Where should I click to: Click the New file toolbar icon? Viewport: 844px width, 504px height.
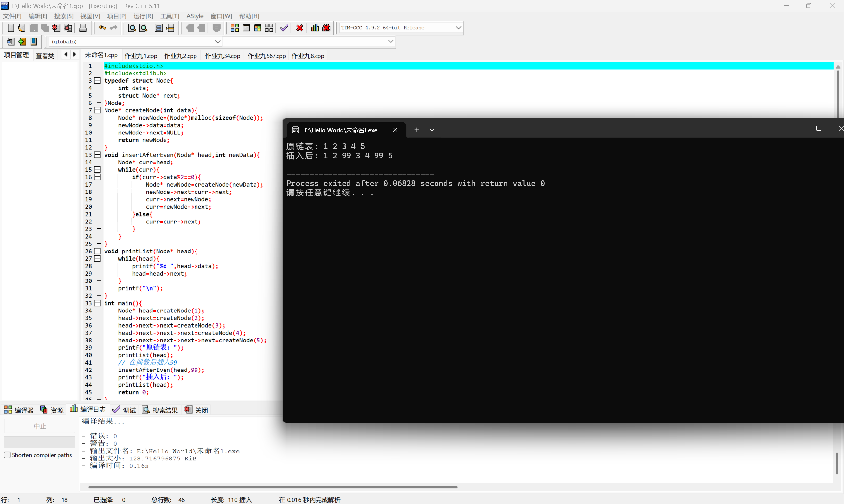(11, 28)
